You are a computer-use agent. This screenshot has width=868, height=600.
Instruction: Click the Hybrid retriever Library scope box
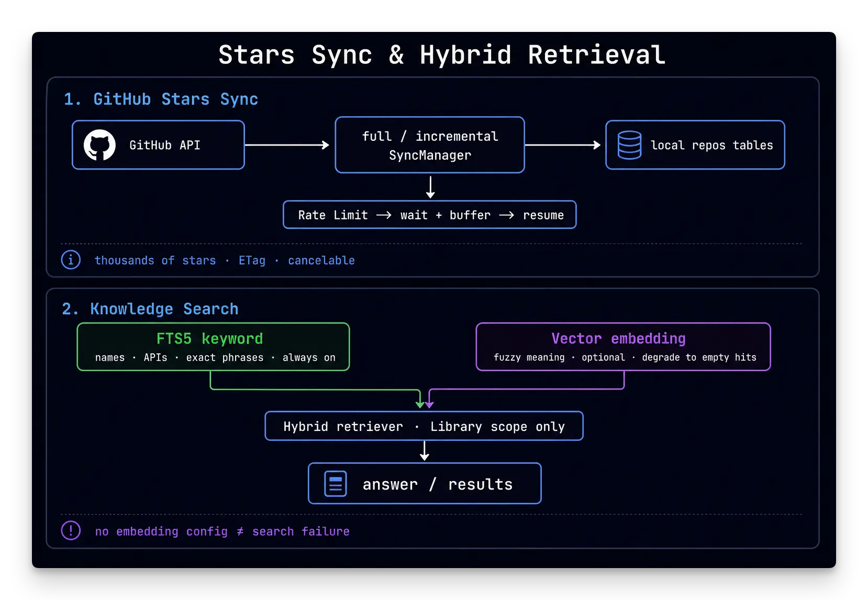pos(424,426)
